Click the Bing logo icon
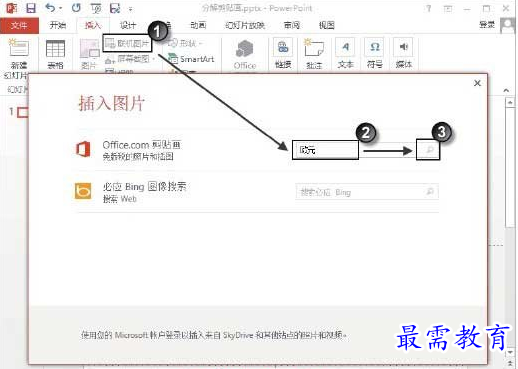This screenshot has height=369, width=518. 83,191
